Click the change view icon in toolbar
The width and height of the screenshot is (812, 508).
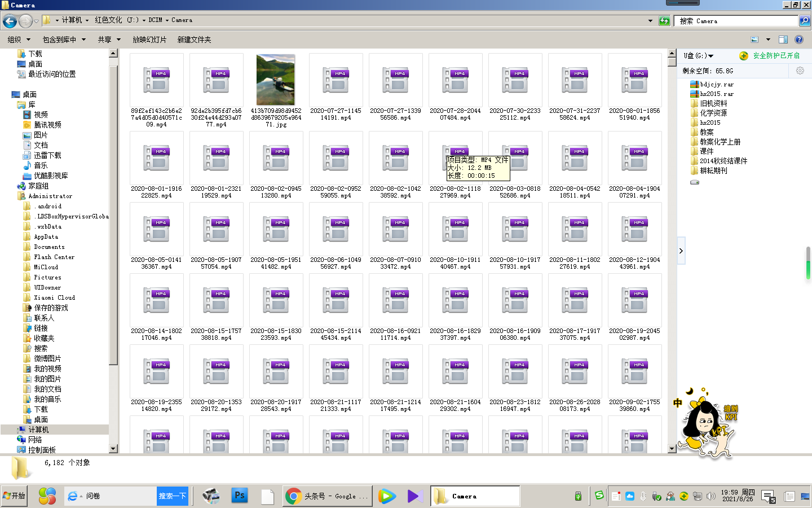[x=754, y=40]
